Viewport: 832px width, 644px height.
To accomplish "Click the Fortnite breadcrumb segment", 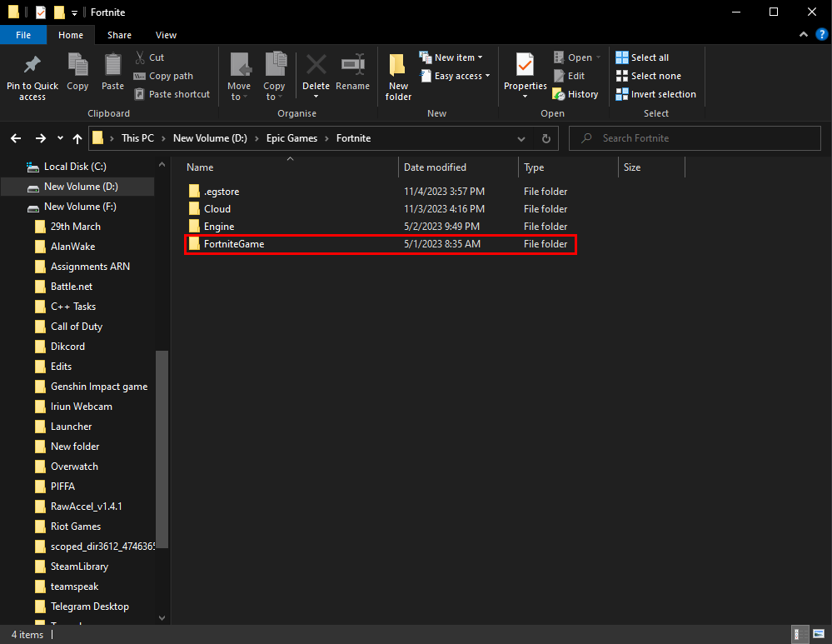I will coord(353,138).
